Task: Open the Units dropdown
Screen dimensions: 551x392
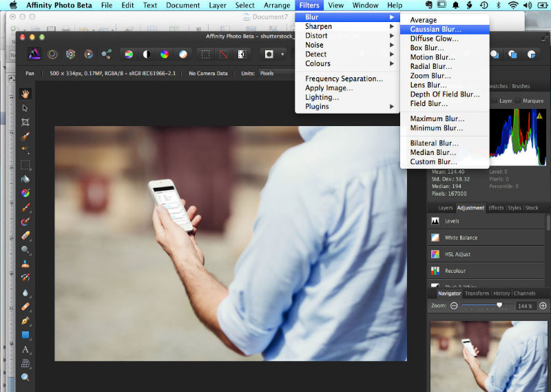Action: pyautogui.click(x=275, y=73)
